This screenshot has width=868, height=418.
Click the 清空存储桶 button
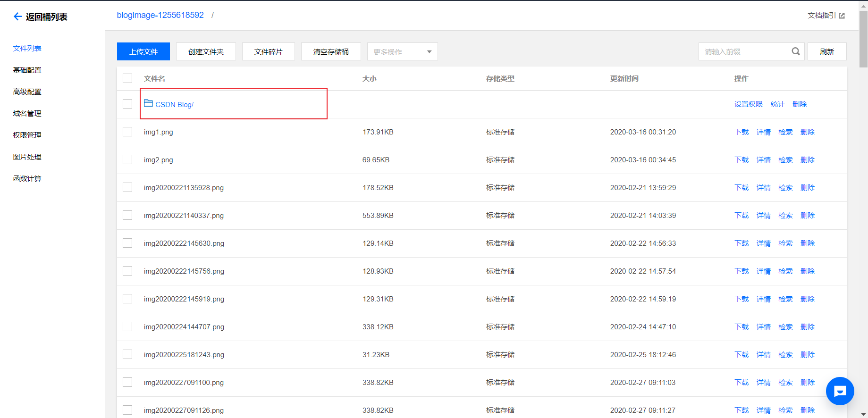[x=331, y=51]
